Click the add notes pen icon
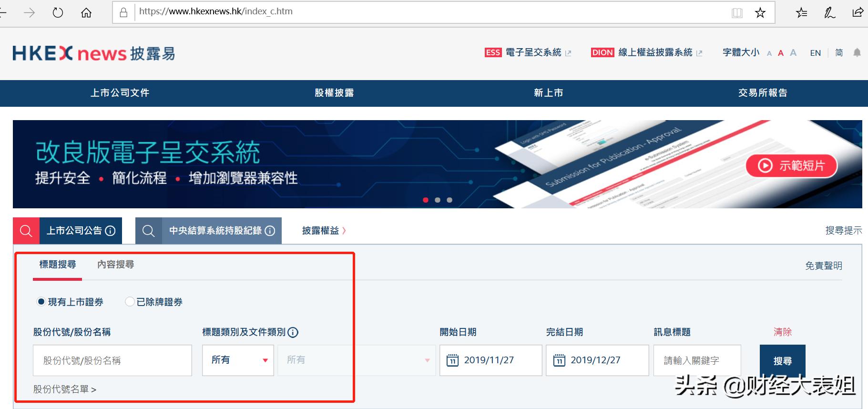 (830, 13)
